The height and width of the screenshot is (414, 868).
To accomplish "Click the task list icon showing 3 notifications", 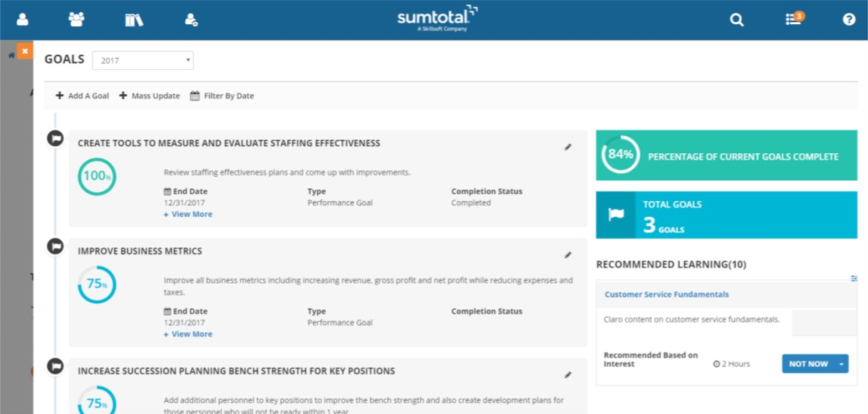I will [x=792, y=19].
